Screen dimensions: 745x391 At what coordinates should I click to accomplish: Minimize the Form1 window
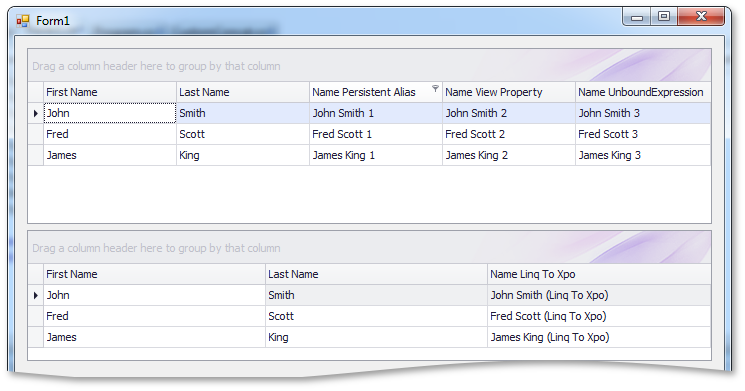637,17
